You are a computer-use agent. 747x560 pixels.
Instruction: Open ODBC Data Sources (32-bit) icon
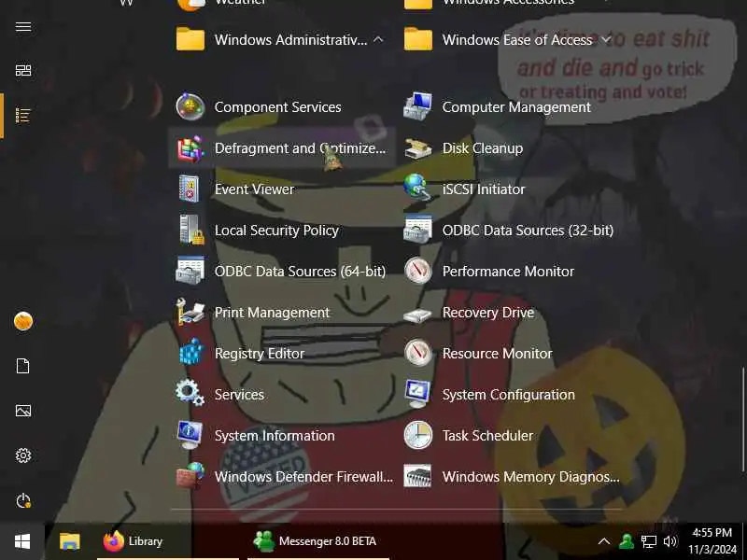(x=417, y=230)
